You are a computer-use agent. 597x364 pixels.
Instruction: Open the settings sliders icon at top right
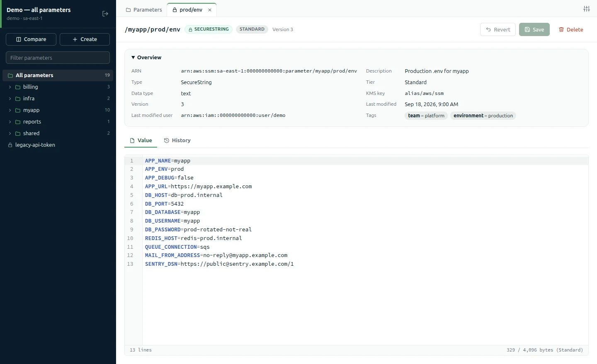[x=586, y=9]
